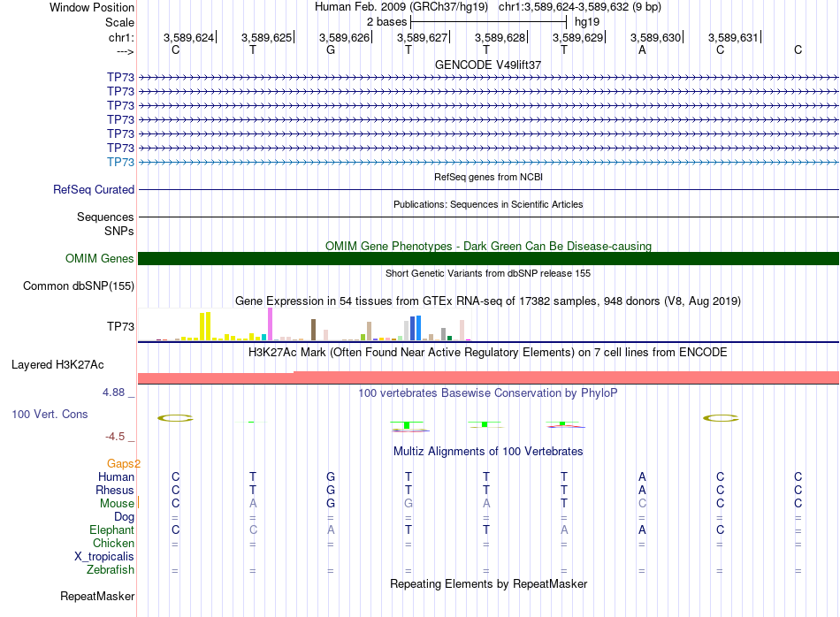This screenshot has width=840, height=617.
Task: Click the Common dbSNP(155) track label
Action: click(78, 286)
